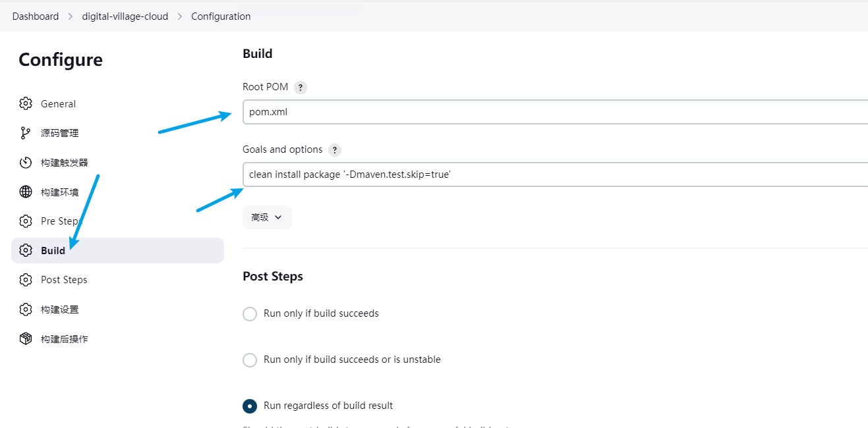Expand the 高级 advanced options
This screenshot has width=868, height=428.
click(x=267, y=217)
